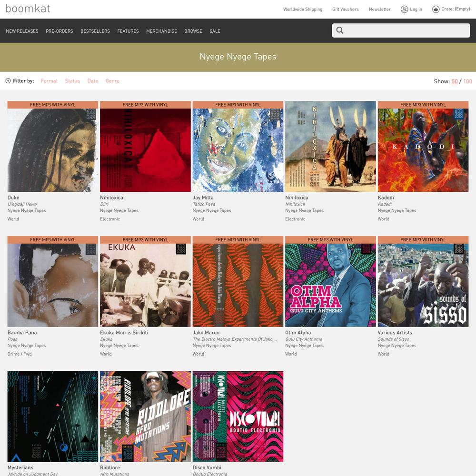
Task: Open Nihiloxica self-titled album cover
Action: (331, 146)
